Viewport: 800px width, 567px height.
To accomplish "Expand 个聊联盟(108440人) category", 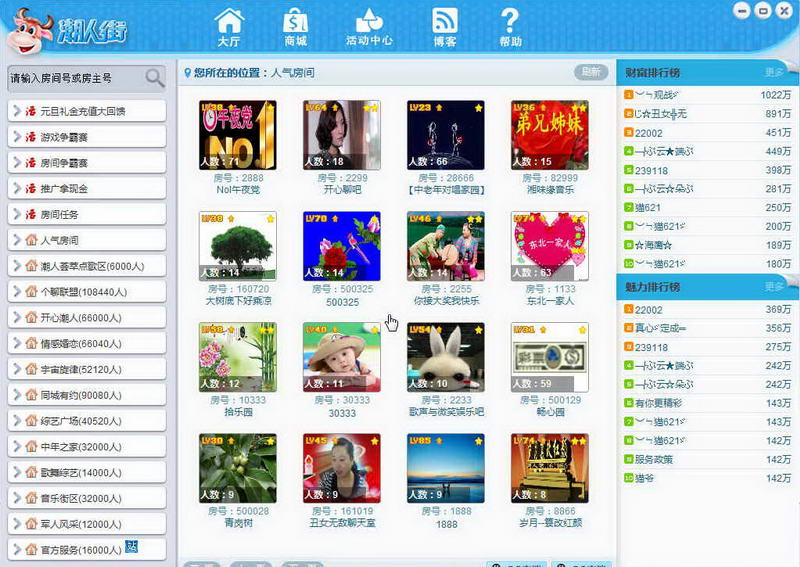I will click(x=87, y=292).
